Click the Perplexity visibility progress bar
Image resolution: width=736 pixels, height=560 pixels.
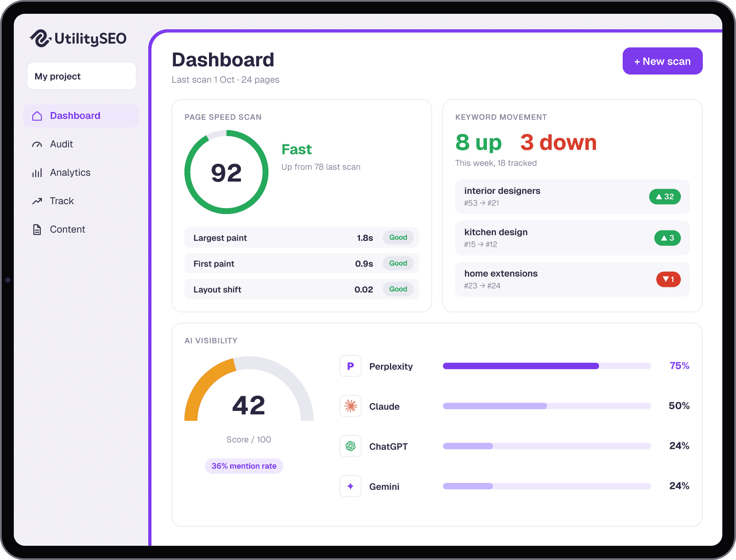(547, 366)
